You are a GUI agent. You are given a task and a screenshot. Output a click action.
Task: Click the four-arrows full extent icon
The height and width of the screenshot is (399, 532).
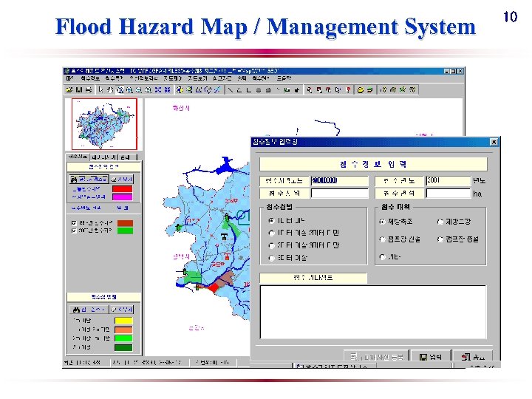[158, 90]
